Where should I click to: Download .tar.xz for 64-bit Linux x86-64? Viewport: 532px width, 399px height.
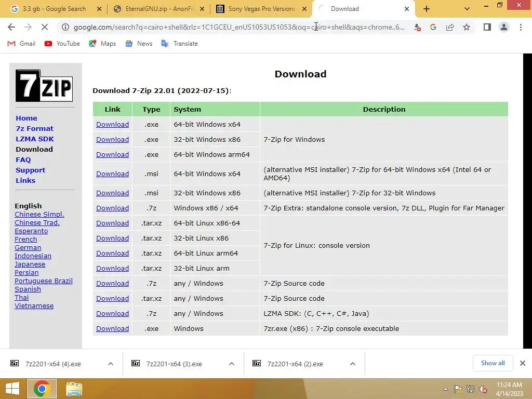pyautogui.click(x=112, y=223)
